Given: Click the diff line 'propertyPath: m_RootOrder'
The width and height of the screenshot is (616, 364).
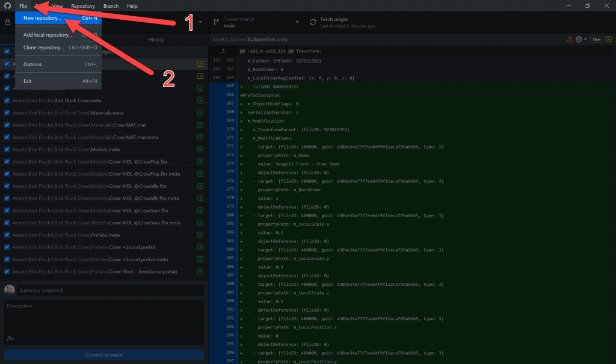Looking at the screenshot, I should (289, 190).
